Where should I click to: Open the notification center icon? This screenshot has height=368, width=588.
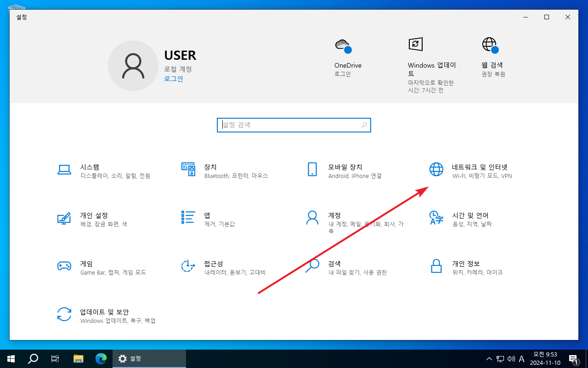click(573, 359)
